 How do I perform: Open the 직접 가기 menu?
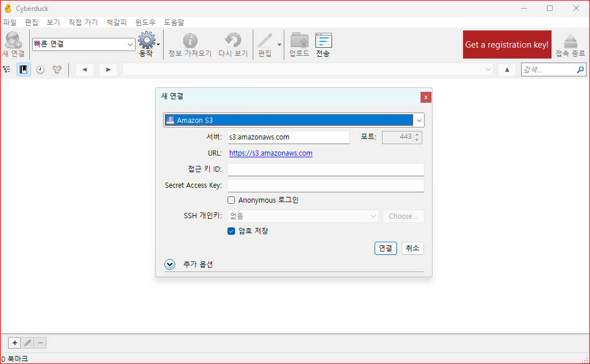pos(83,22)
